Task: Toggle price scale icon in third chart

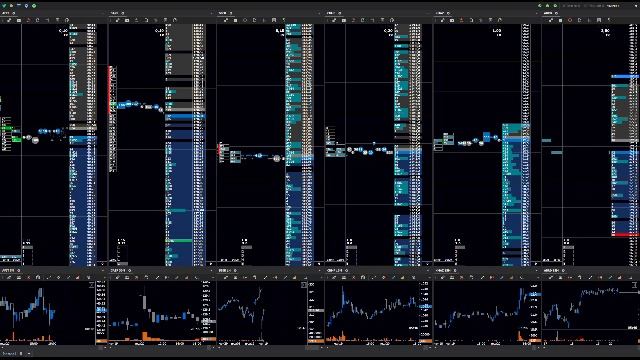Action: [304, 284]
